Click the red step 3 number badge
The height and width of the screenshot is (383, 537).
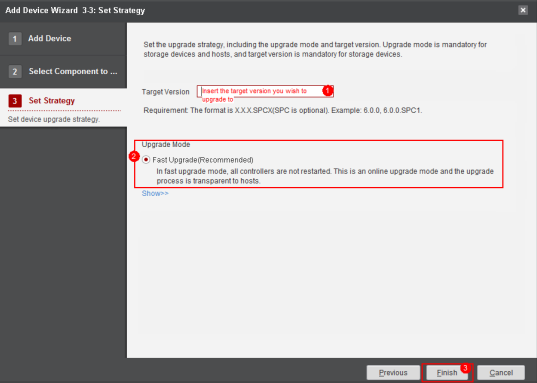(x=15, y=101)
